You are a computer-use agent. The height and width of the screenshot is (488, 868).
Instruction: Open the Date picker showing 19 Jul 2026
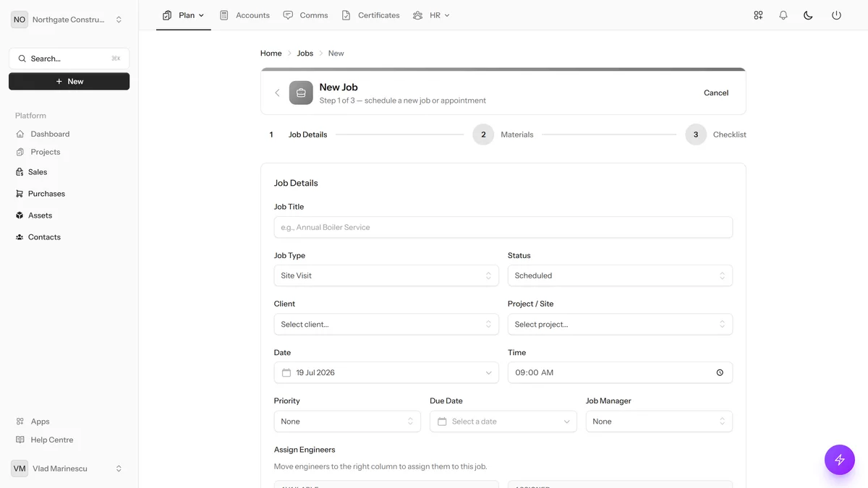386,372
